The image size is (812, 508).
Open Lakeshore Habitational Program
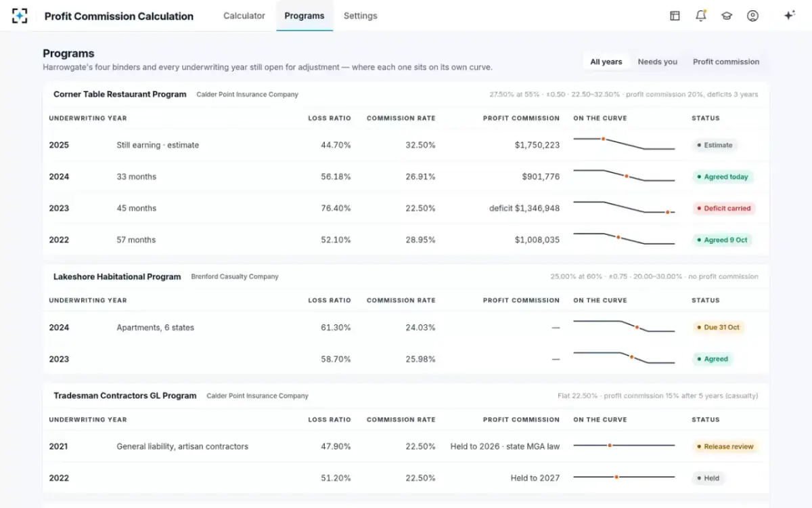[x=117, y=276]
